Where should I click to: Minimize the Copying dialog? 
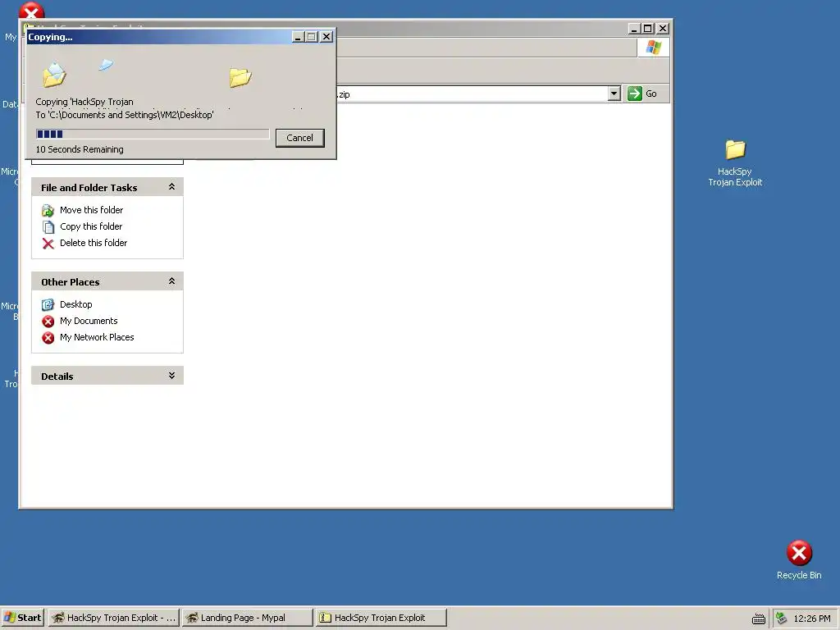coord(298,36)
